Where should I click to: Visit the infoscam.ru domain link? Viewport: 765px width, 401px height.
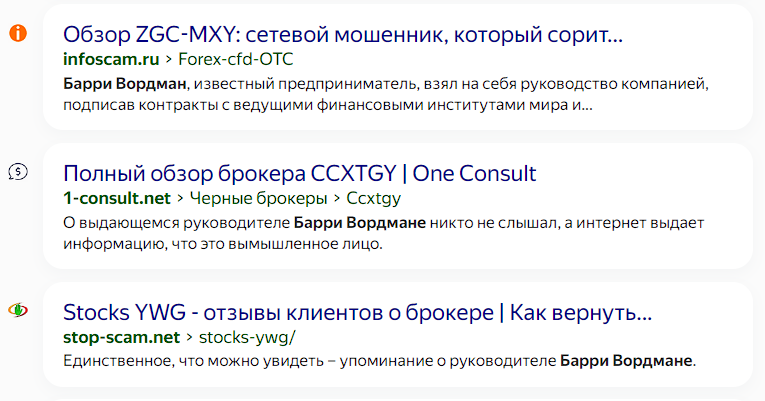(x=111, y=60)
